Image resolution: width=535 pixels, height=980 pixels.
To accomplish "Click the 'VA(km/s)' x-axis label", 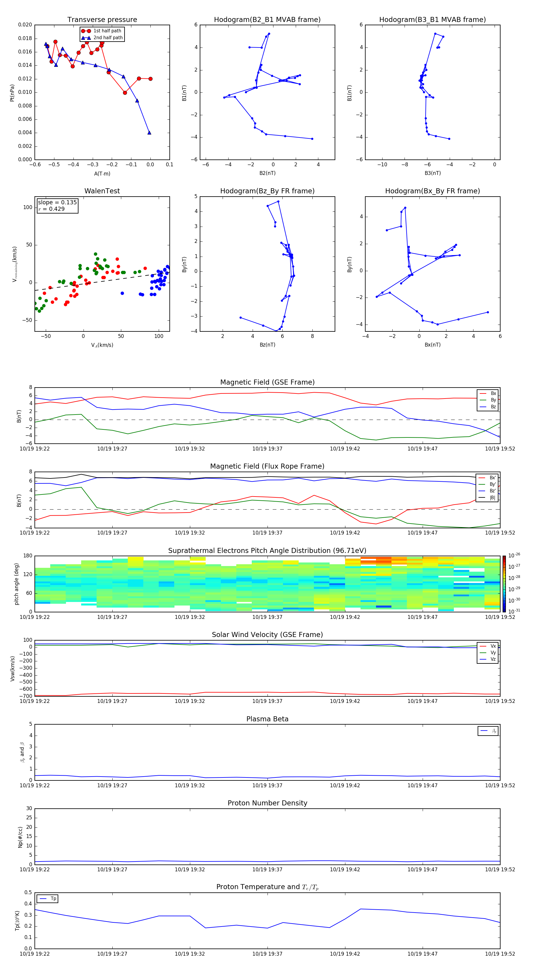I will [102, 345].
